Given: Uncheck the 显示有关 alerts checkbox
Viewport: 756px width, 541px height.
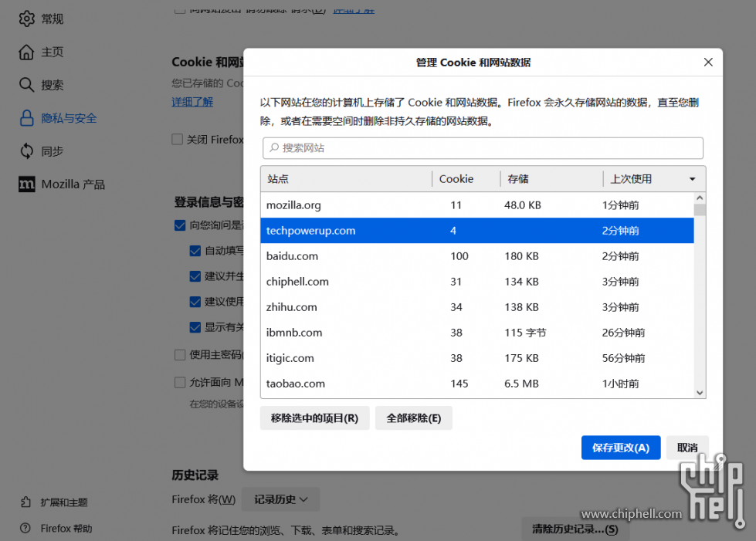Looking at the screenshot, I should [195, 327].
